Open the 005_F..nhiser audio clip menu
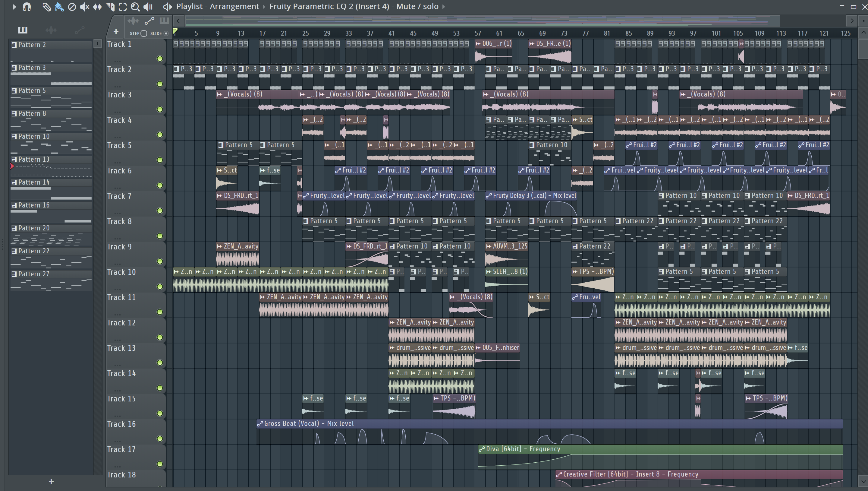Screen dimensions: 868x491 point(478,348)
